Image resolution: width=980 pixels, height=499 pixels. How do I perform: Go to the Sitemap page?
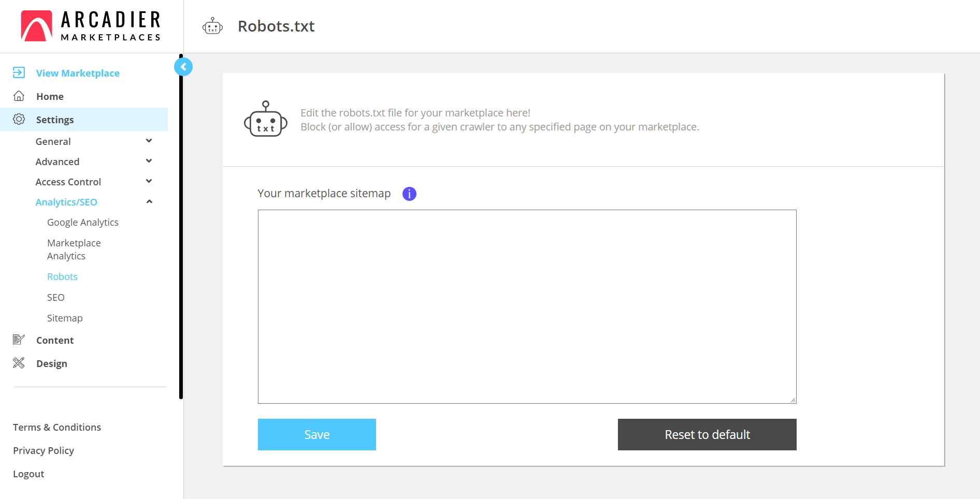[65, 318]
